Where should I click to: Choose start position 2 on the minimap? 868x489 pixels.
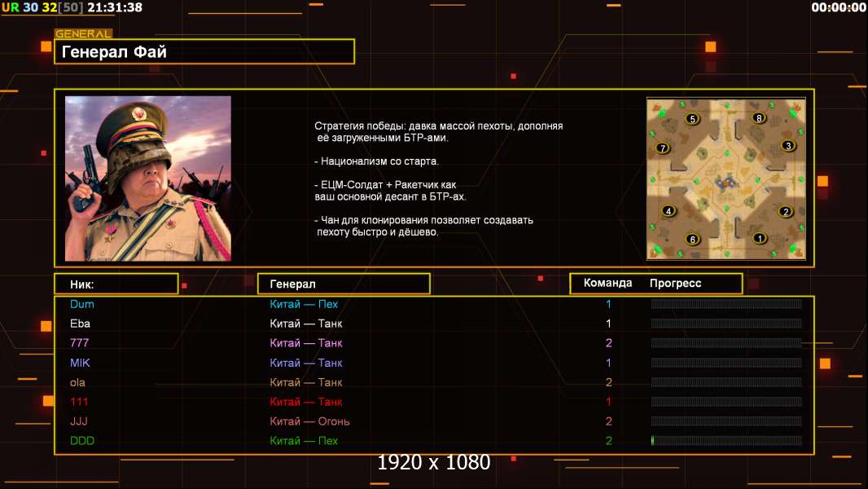[786, 212]
